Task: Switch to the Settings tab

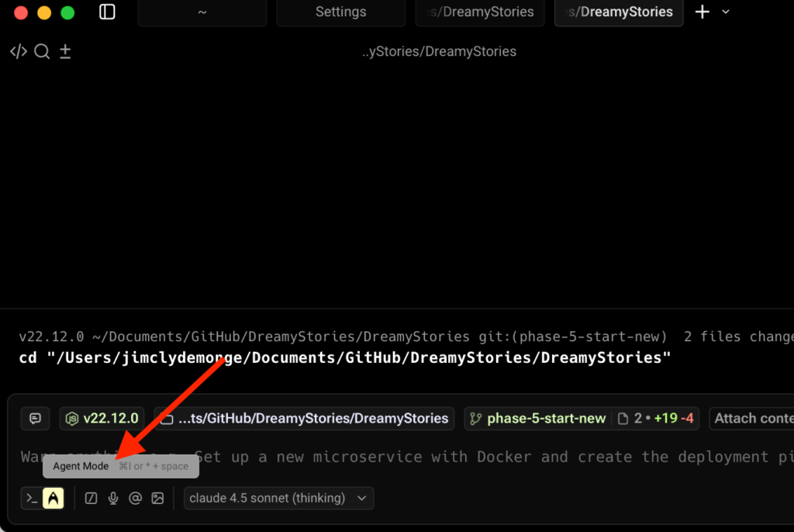Action: (340, 12)
